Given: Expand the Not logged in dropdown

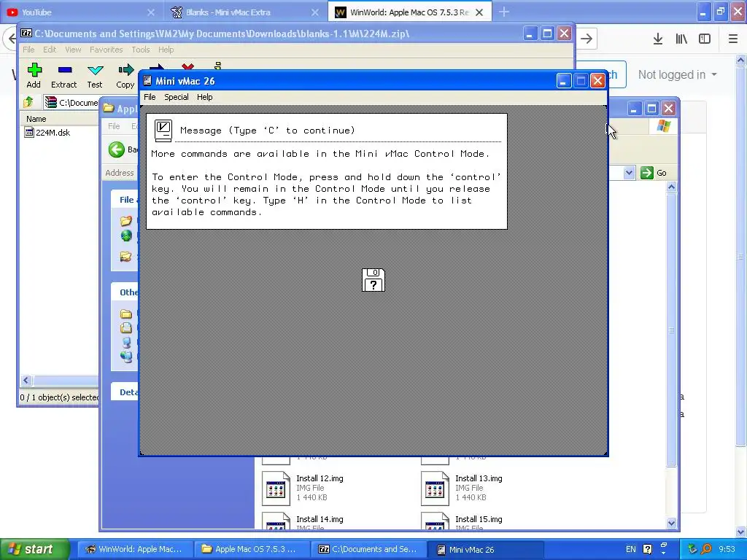Looking at the screenshot, I should (678, 75).
